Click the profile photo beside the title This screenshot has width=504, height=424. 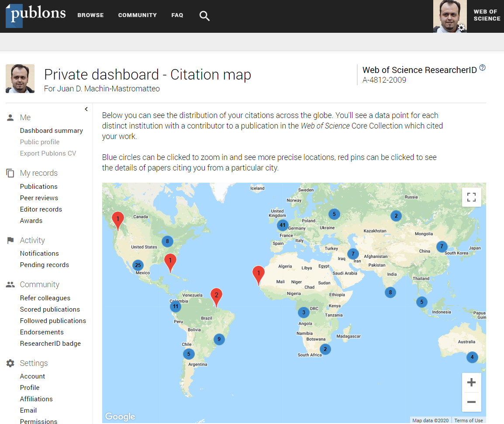[x=20, y=79]
